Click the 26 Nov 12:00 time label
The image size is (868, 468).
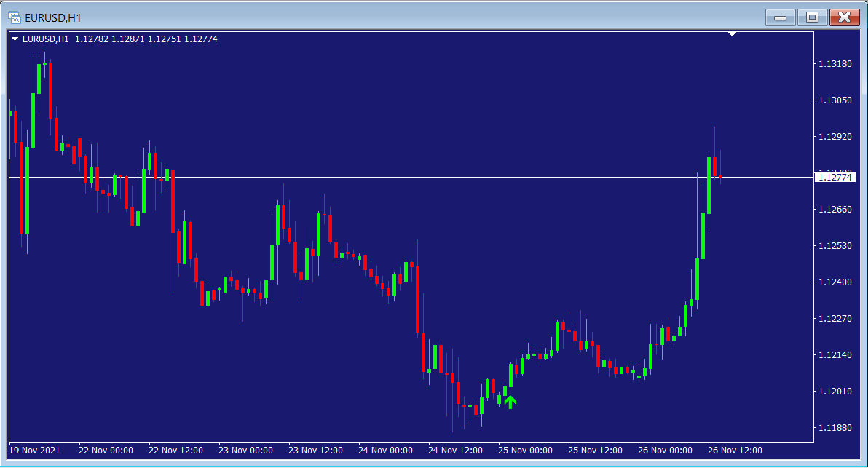pyautogui.click(x=735, y=450)
